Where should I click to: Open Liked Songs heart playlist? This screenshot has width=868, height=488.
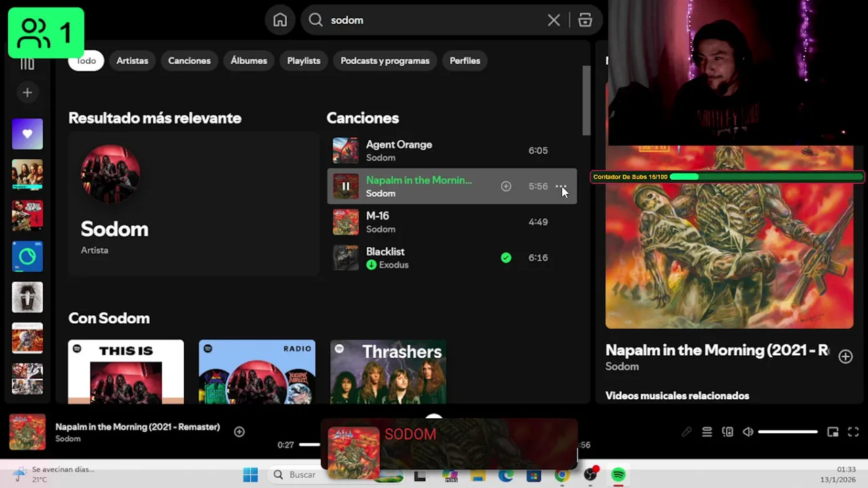[27, 134]
